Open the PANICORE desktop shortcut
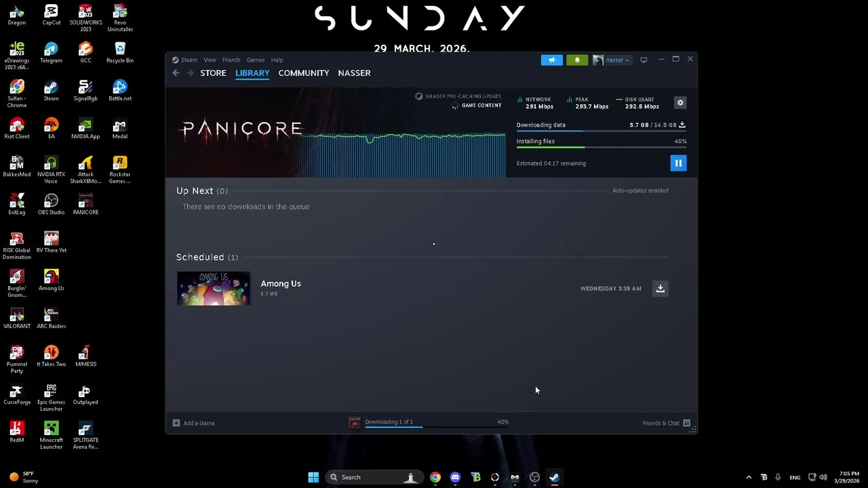This screenshot has width=868, height=488. 85,205
